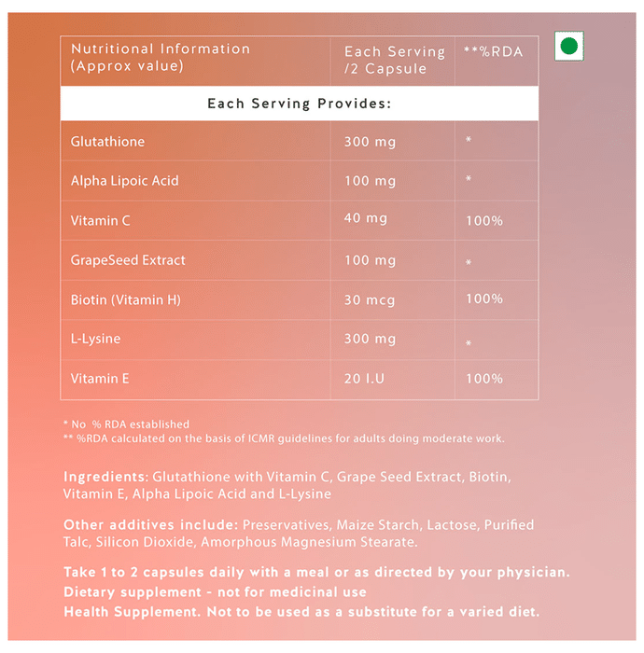644x653 pixels.
Task: Click the Alpha Lipoic Acid row label
Action: [124, 181]
